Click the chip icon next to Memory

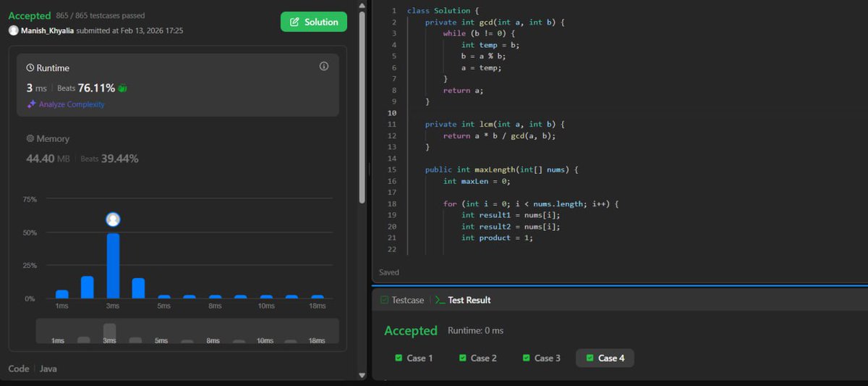coord(30,138)
